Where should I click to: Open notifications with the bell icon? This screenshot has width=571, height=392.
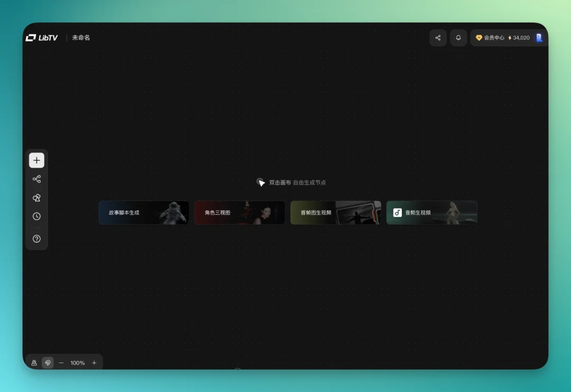tap(458, 38)
